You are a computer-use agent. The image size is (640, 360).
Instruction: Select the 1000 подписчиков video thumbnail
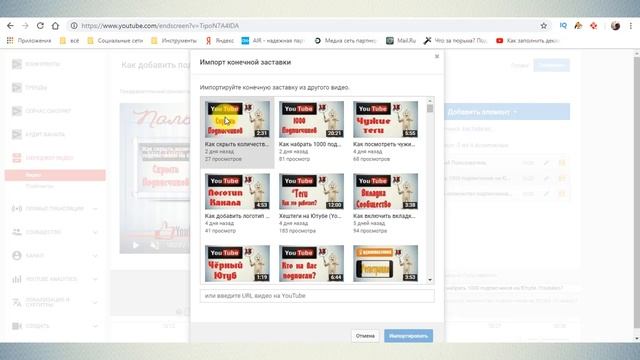[311, 119]
